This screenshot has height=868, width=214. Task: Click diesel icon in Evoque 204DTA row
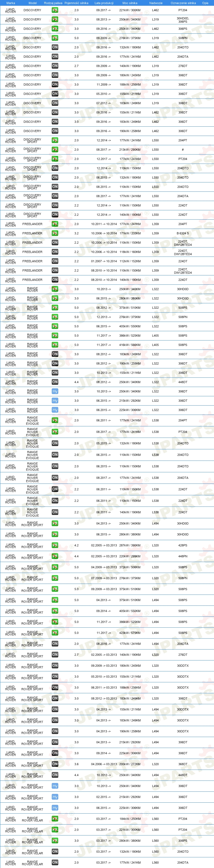point(55,478)
